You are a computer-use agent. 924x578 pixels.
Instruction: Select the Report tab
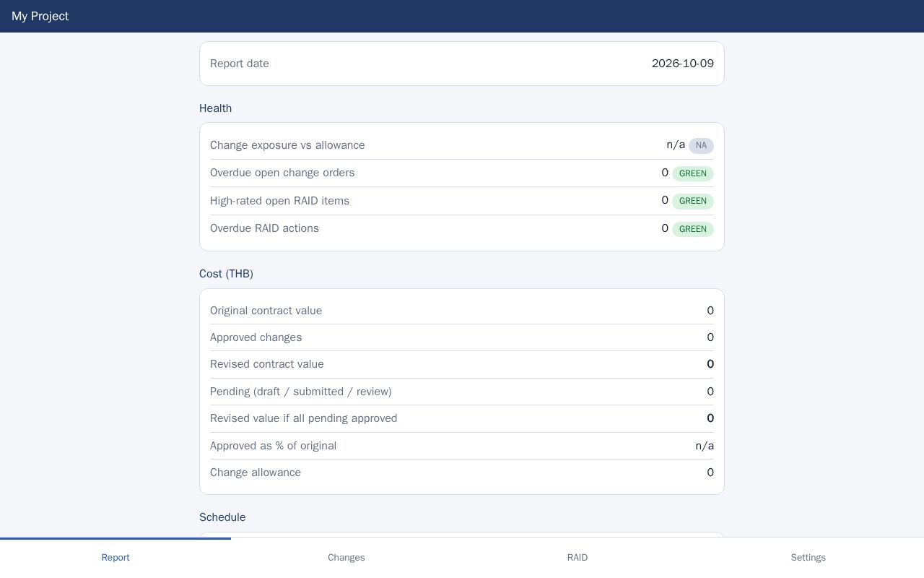[x=115, y=557]
